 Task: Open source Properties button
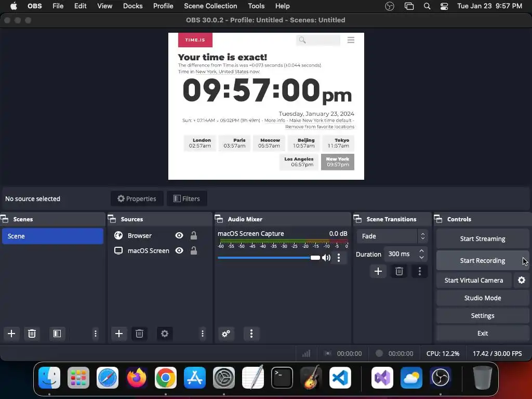[x=137, y=198]
